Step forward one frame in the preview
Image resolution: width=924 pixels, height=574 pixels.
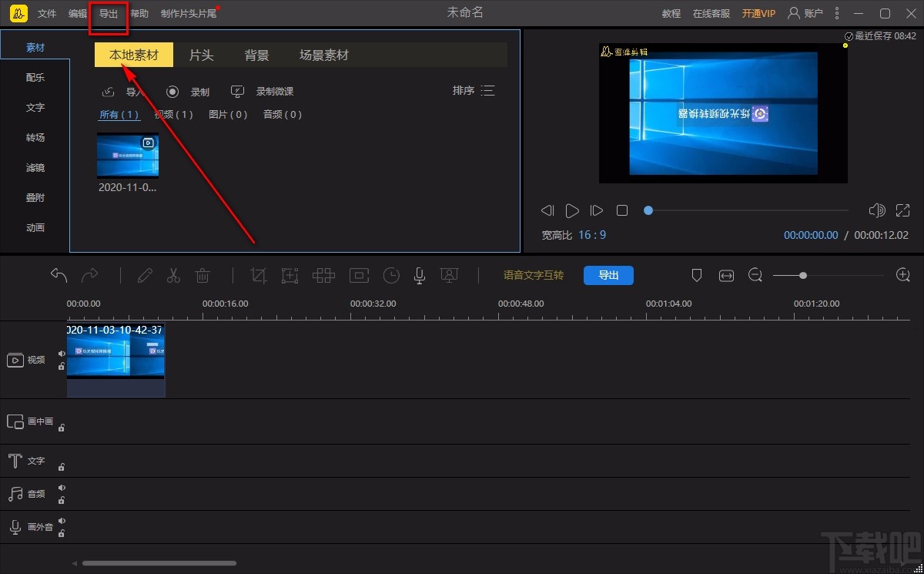point(597,210)
